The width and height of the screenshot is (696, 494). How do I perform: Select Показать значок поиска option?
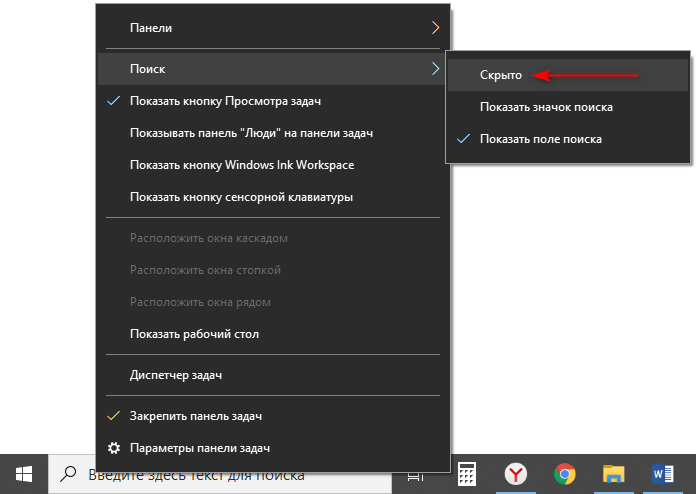pos(568,107)
